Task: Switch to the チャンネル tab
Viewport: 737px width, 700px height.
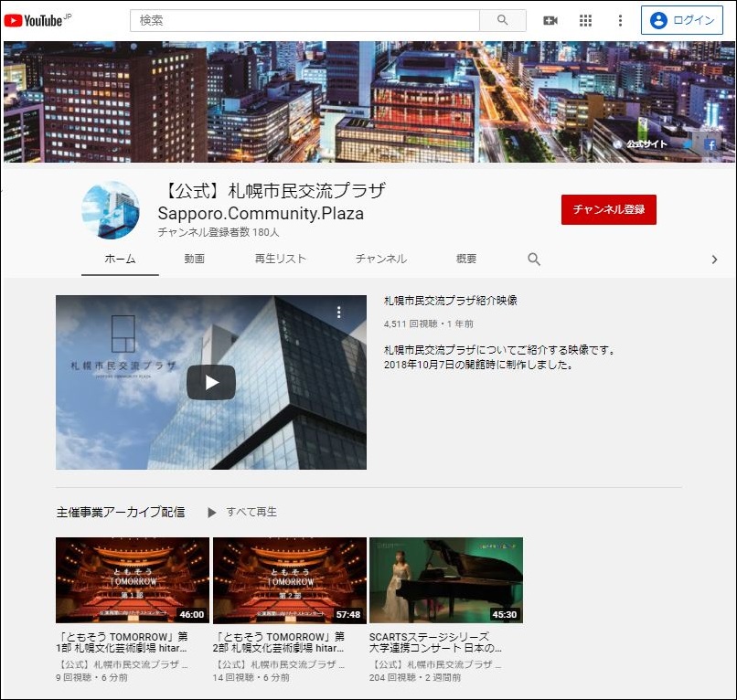Action: point(381,259)
